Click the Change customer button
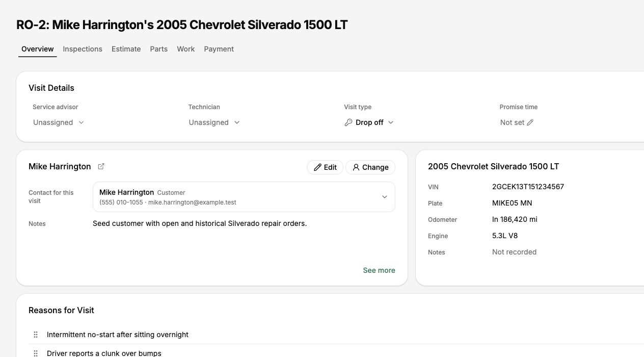 370,167
